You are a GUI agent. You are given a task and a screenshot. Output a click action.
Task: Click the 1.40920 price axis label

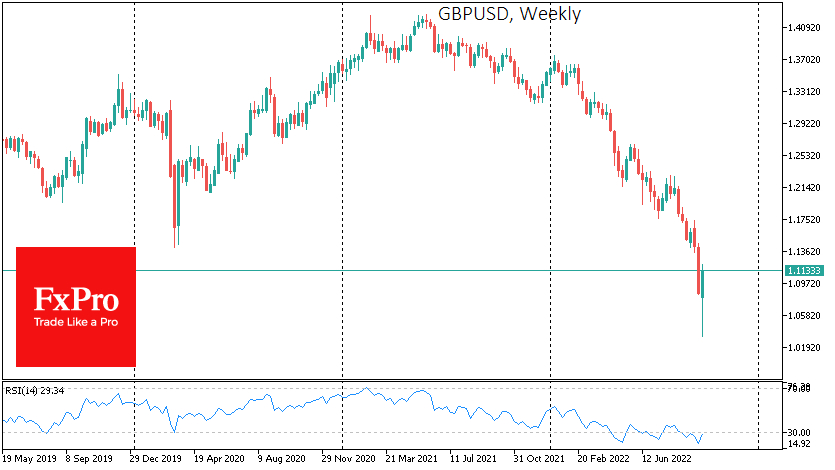tap(804, 28)
